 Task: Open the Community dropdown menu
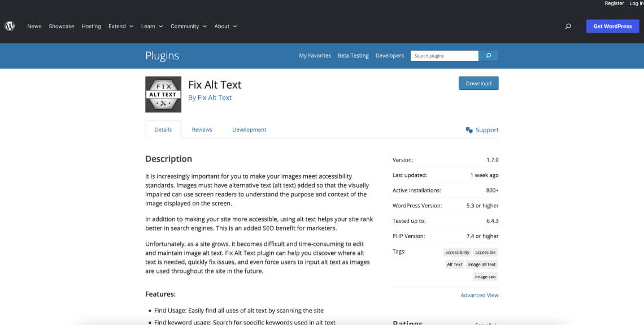[188, 26]
